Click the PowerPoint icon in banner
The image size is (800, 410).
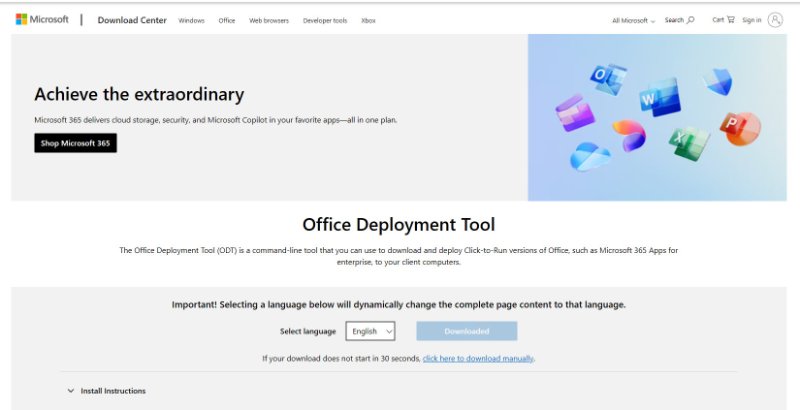coord(739,127)
